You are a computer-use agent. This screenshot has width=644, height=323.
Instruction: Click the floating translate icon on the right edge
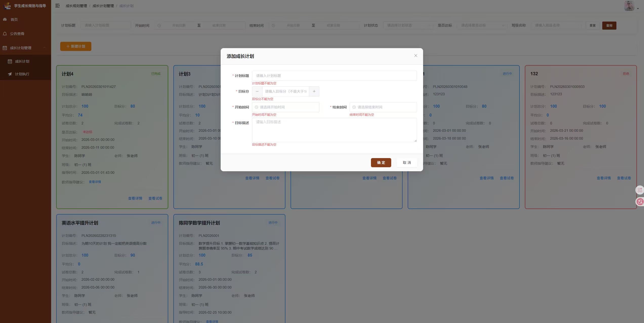pyautogui.click(x=640, y=202)
